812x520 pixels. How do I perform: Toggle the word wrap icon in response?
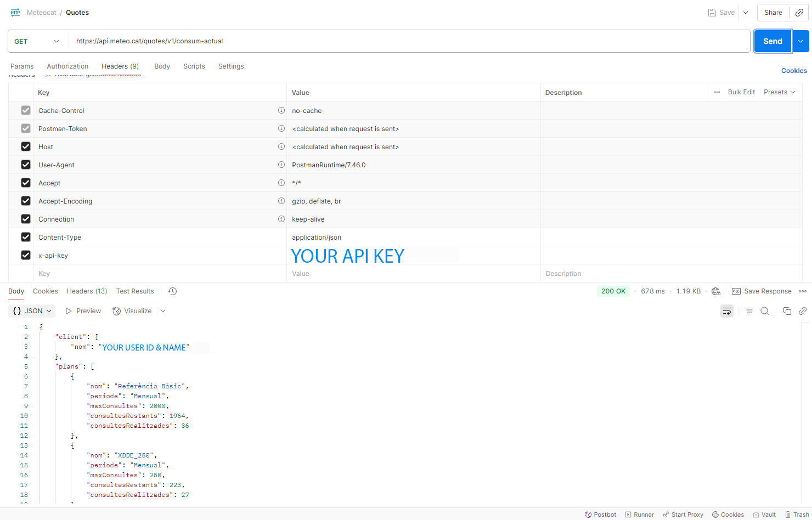point(727,311)
